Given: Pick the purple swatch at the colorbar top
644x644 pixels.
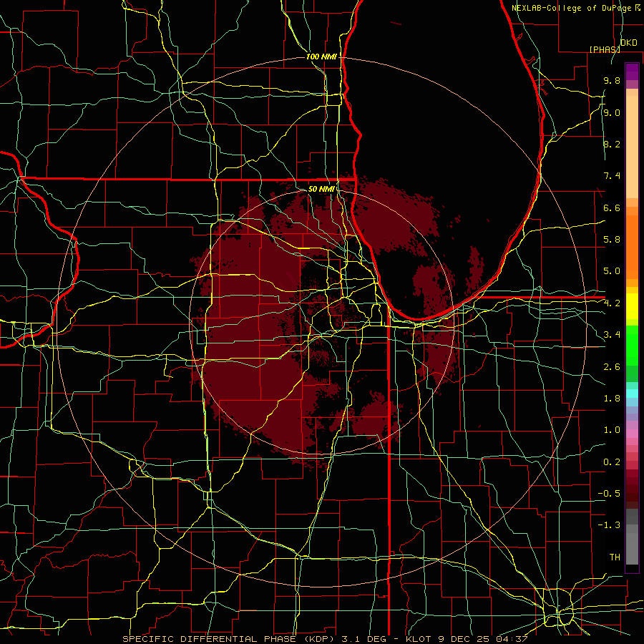Looking at the screenshot, I should [x=632, y=72].
